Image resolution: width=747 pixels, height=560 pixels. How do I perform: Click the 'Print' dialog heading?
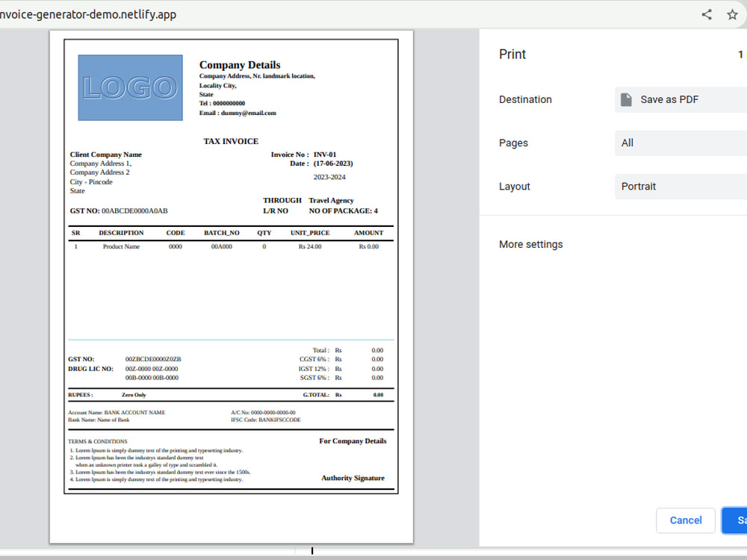click(512, 55)
